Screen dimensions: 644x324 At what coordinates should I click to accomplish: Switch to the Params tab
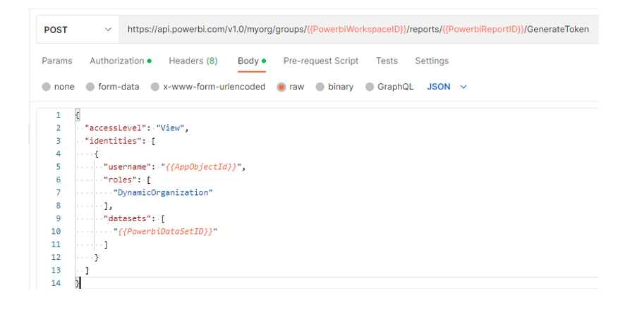(x=57, y=61)
